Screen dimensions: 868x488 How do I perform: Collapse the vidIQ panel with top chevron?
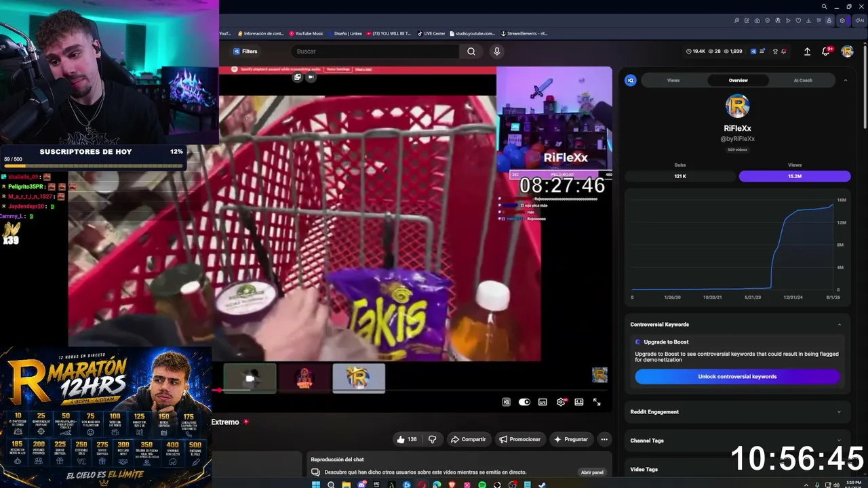(845, 80)
